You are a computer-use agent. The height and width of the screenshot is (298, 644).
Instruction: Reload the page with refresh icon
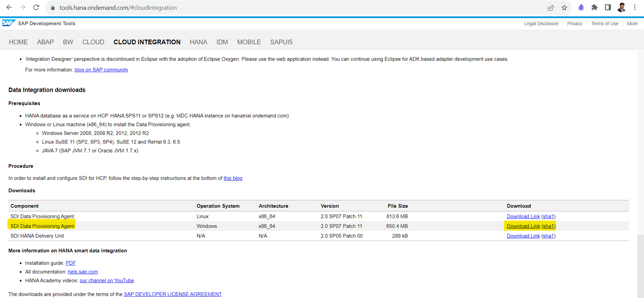(36, 7)
